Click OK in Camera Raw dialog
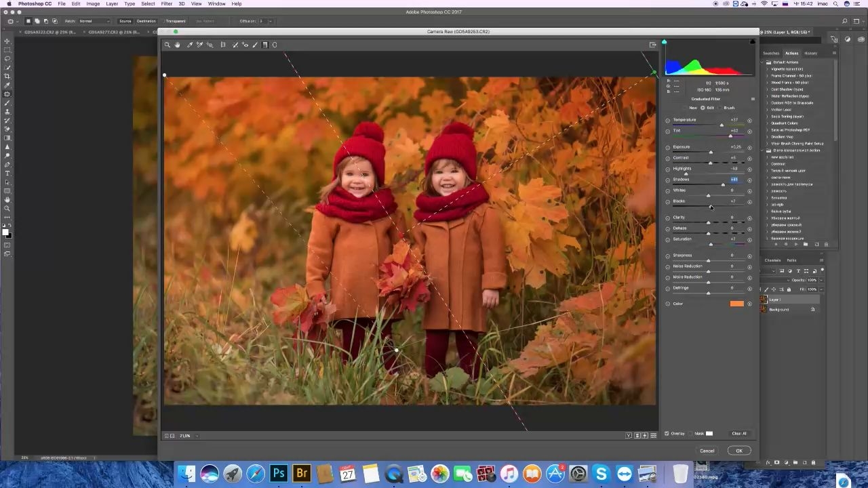 [x=739, y=451]
